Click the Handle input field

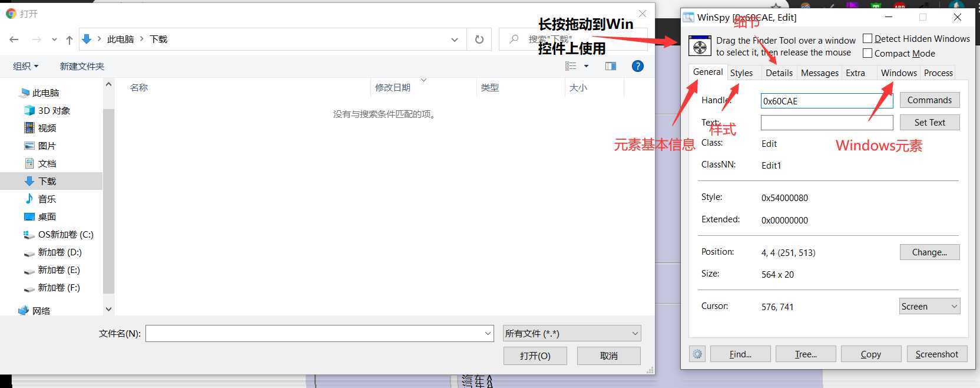pos(827,101)
